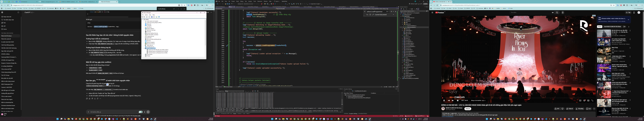Click YouTube voice search microphone
644x121 pixels.
click(563, 13)
